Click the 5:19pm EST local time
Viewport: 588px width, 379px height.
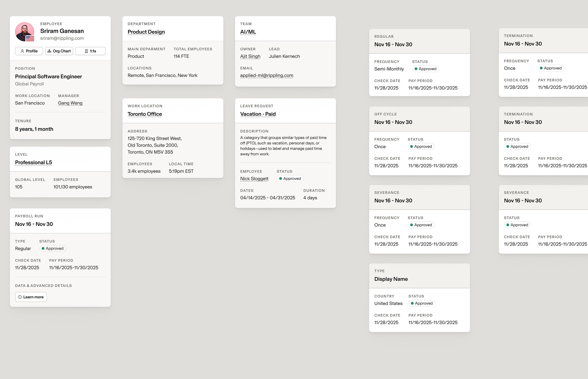coord(181,171)
